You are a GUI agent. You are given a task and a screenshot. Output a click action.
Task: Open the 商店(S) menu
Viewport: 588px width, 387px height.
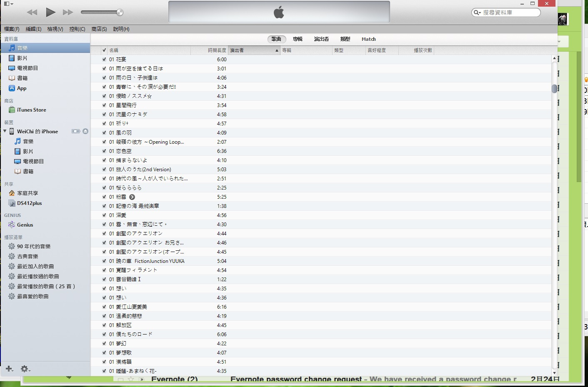[x=99, y=29]
